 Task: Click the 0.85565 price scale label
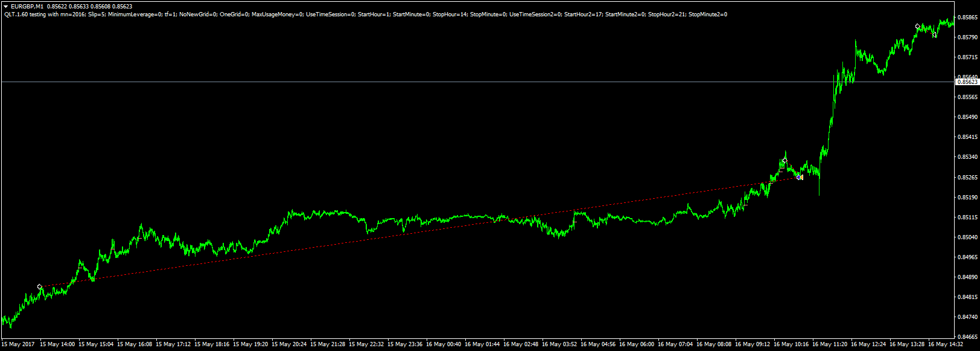(968, 97)
